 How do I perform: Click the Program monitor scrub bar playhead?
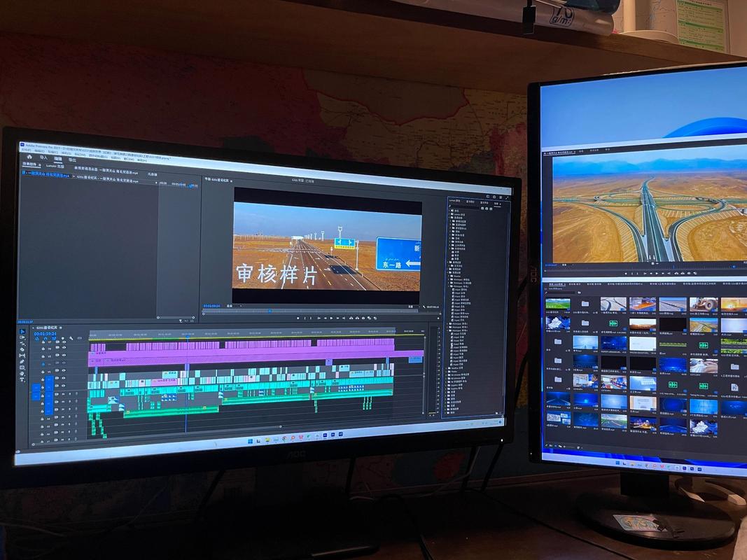(270, 311)
